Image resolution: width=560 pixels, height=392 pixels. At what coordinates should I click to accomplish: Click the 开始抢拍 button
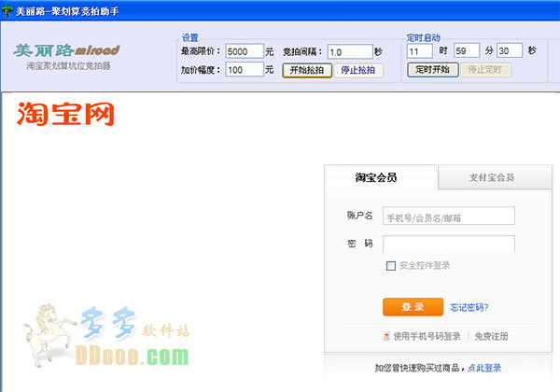tap(307, 70)
